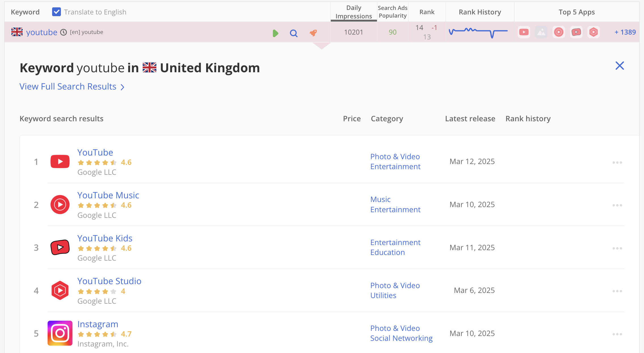This screenshot has width=644, height=353.
Task: Click the latest release date Mar 12, 2025
Action: coord(472,161)
